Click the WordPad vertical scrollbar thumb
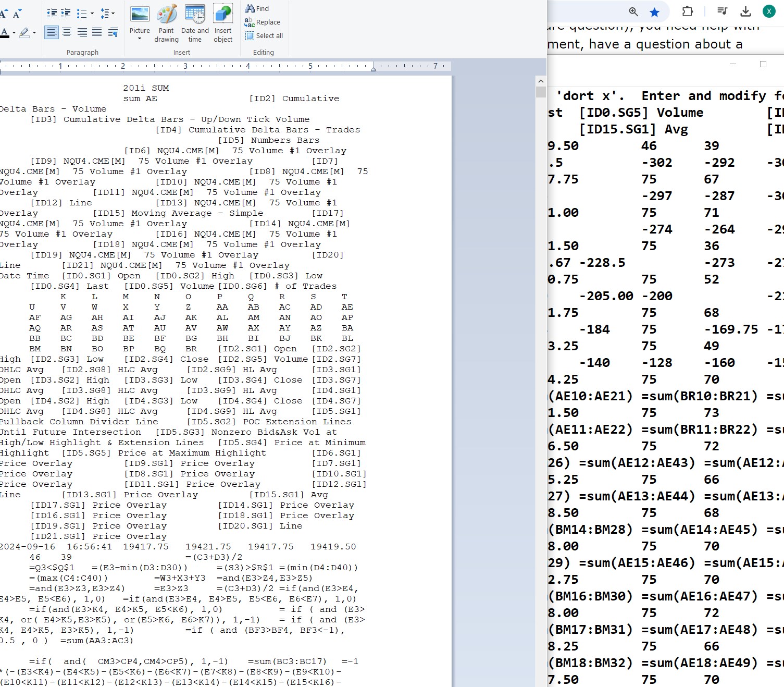This screenshot has height=687, width=784. pyautogui.click(x=541, y=92)
